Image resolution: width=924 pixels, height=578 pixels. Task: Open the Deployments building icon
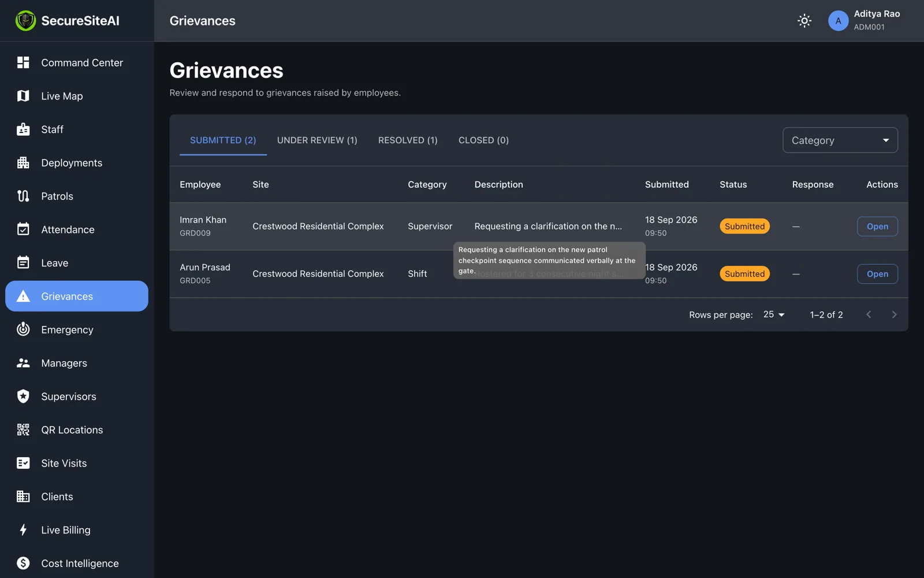tap(23, 163)
